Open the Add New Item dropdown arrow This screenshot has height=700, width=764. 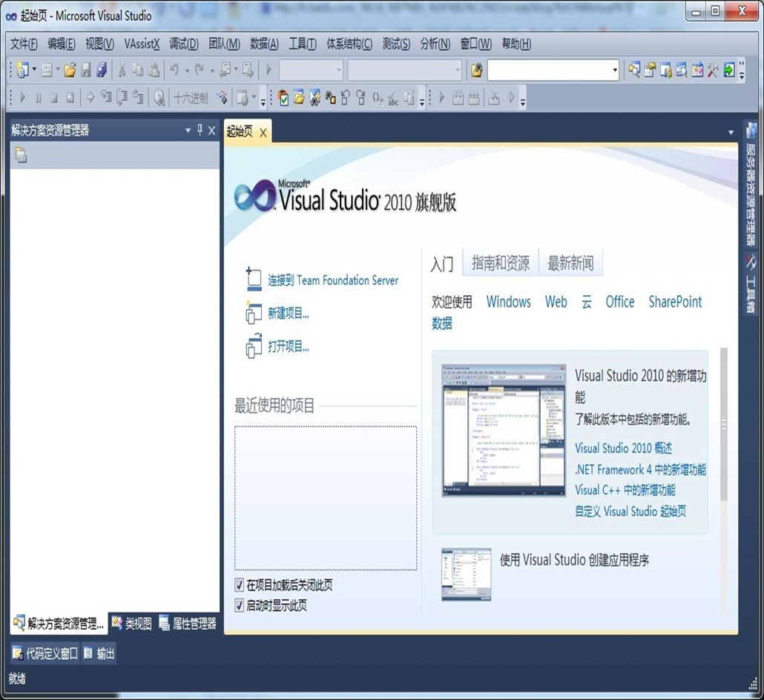58,70
